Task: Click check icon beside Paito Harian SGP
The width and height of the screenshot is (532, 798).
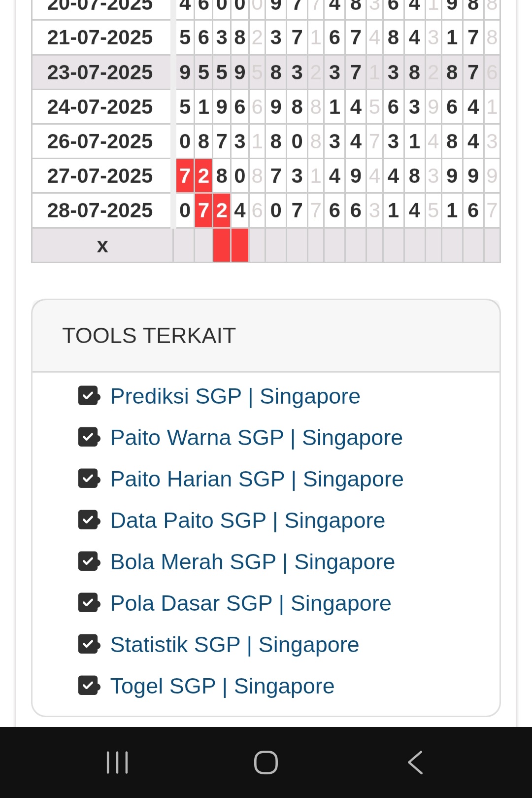Action: tap(89, 479)
